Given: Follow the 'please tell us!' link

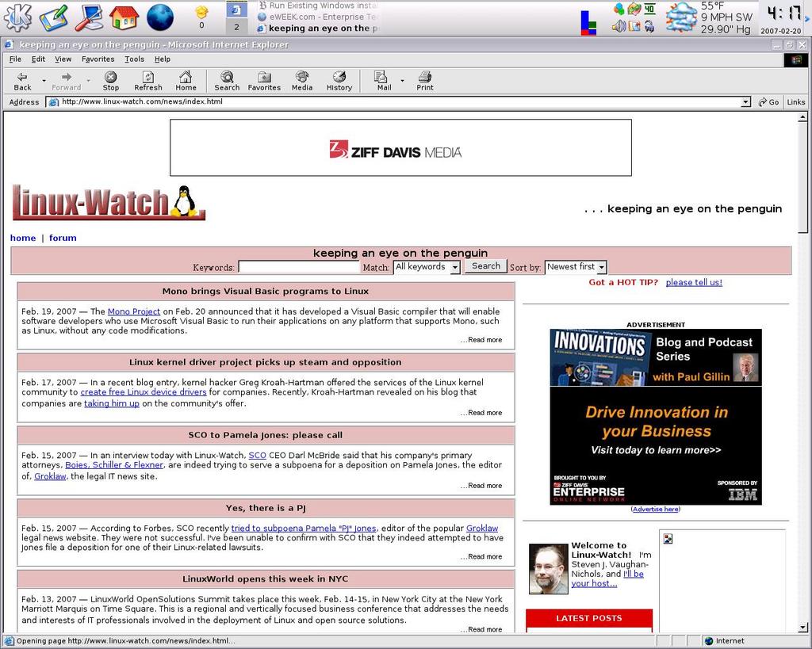Looking at the screenshot, I should point(694,282).
